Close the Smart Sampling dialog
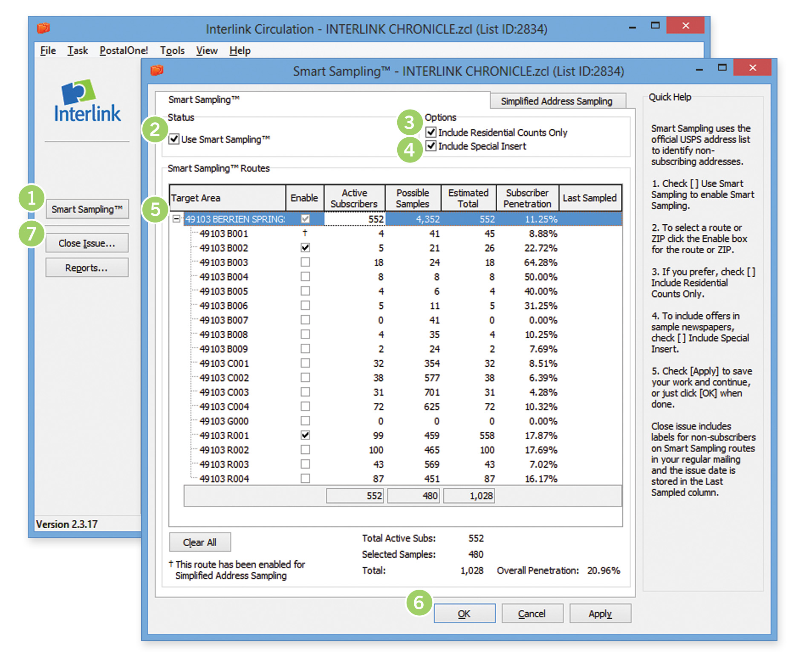The height and width of the screenshot is (669, 812). click(752, 68)
